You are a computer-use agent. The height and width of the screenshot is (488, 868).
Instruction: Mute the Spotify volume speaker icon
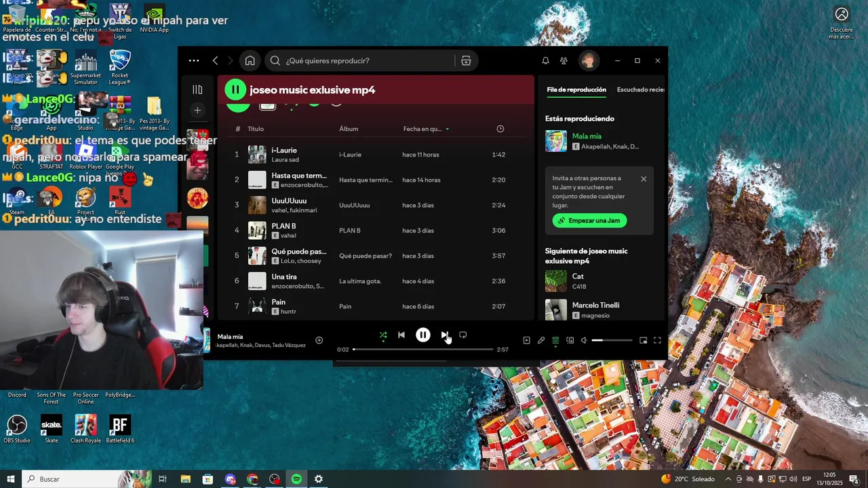(585, 340)
